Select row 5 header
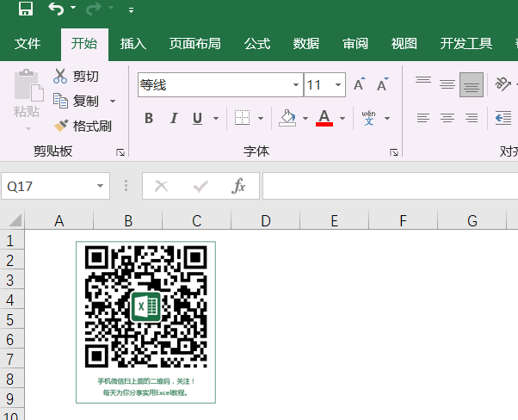Image resolution: width=518 pixels, height=420 pixels. coord(10,319)
